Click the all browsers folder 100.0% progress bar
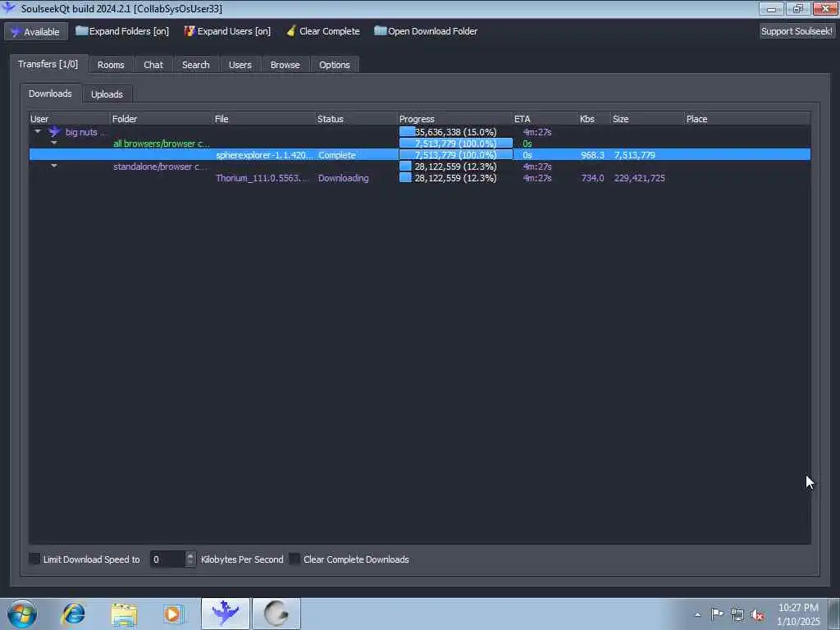Screen dimensions: 840x630 [456, 144]
